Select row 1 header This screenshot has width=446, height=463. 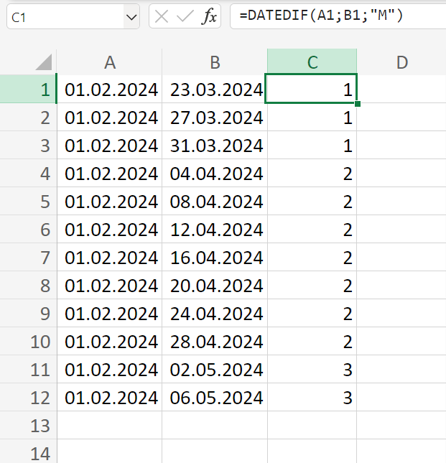(x=28, y=89)
